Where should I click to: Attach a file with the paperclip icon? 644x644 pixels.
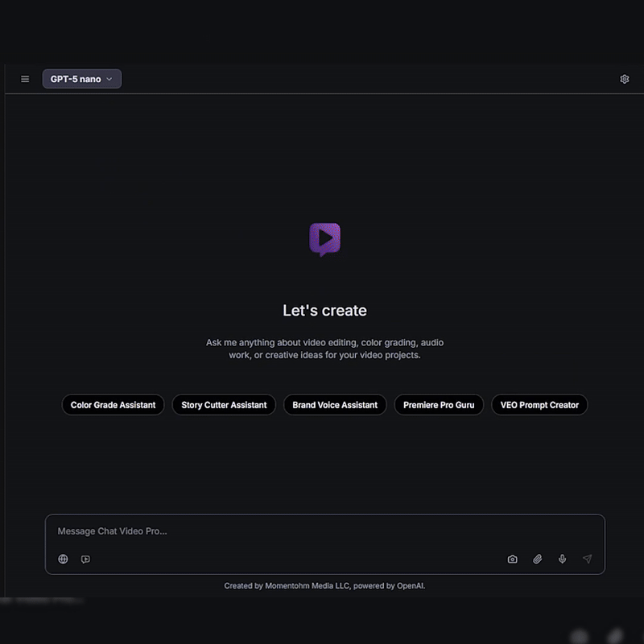[x=537, y=559]
